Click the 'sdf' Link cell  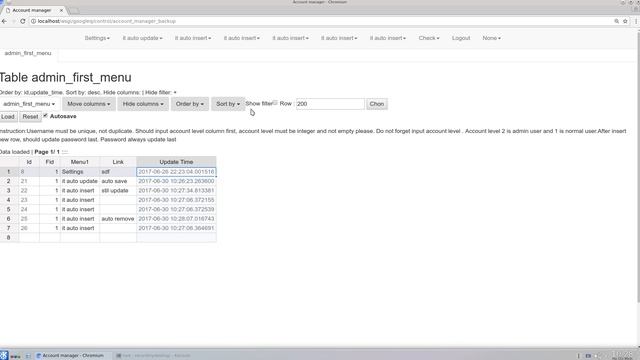[x=118, y=172]
